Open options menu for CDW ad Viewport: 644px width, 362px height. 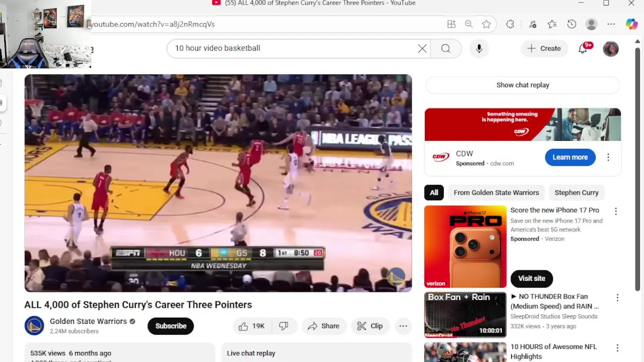click(x=608, y=157)
